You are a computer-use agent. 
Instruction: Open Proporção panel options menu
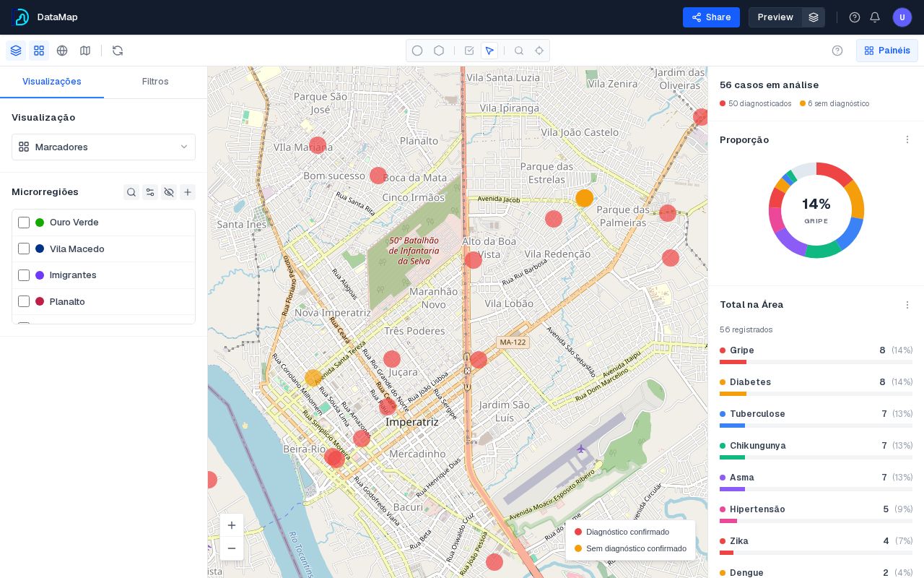[x=907, y=139]
